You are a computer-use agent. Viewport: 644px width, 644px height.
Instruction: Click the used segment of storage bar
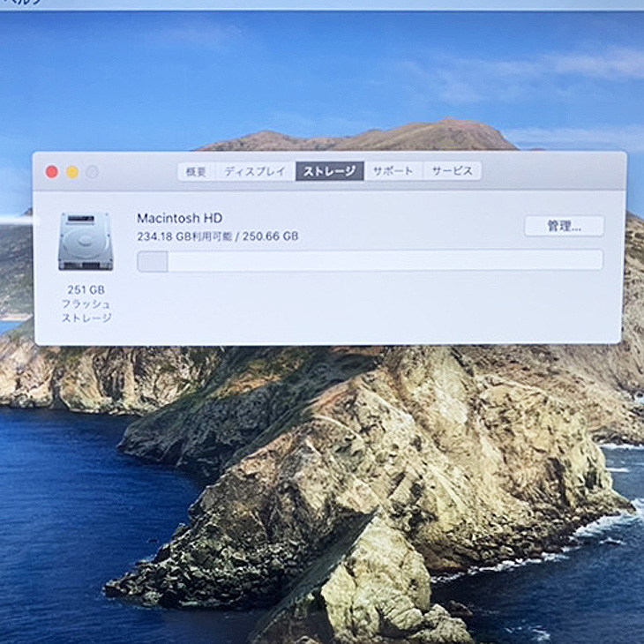[153, 261]
